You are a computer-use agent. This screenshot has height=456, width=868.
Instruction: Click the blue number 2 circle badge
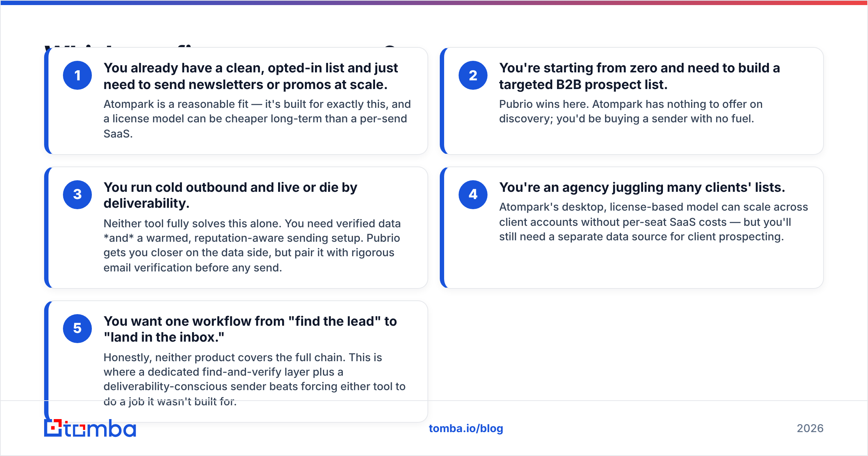[473, 75]
